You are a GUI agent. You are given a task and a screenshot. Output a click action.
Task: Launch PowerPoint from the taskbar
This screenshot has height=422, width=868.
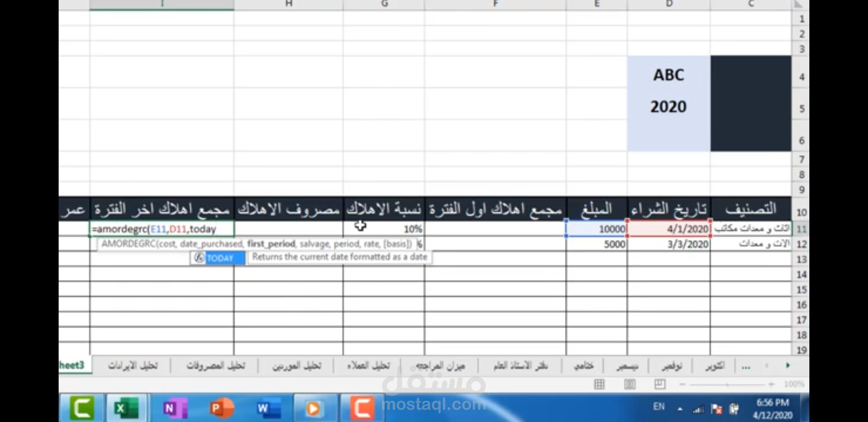(x=221, y=408)
